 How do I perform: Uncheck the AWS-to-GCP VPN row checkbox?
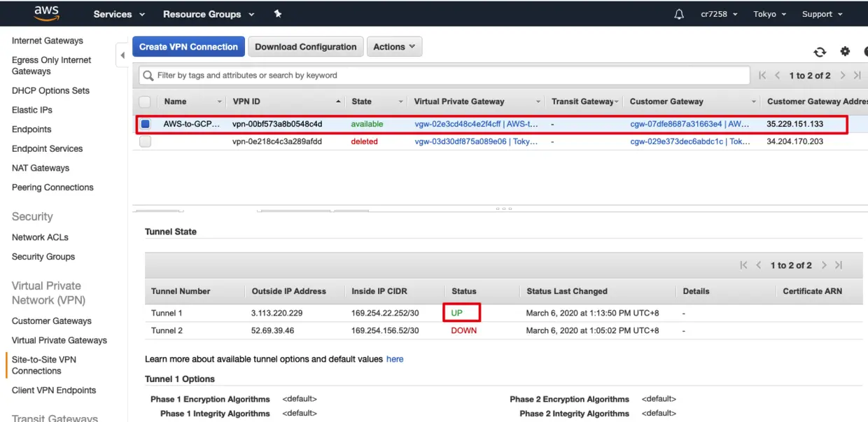click(145, 124)
